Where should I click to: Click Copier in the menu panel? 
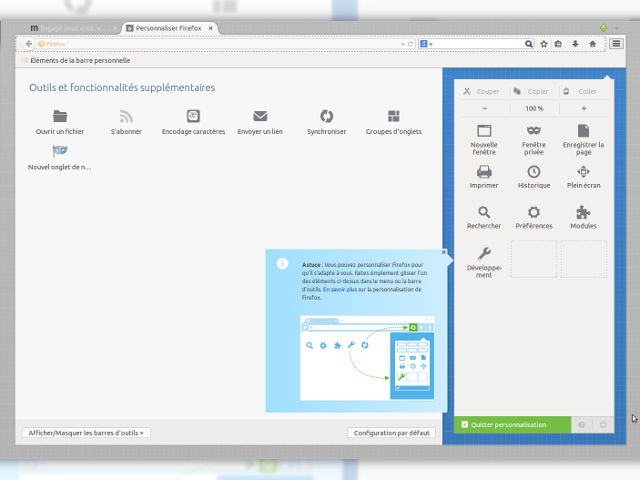click(531, 91)
